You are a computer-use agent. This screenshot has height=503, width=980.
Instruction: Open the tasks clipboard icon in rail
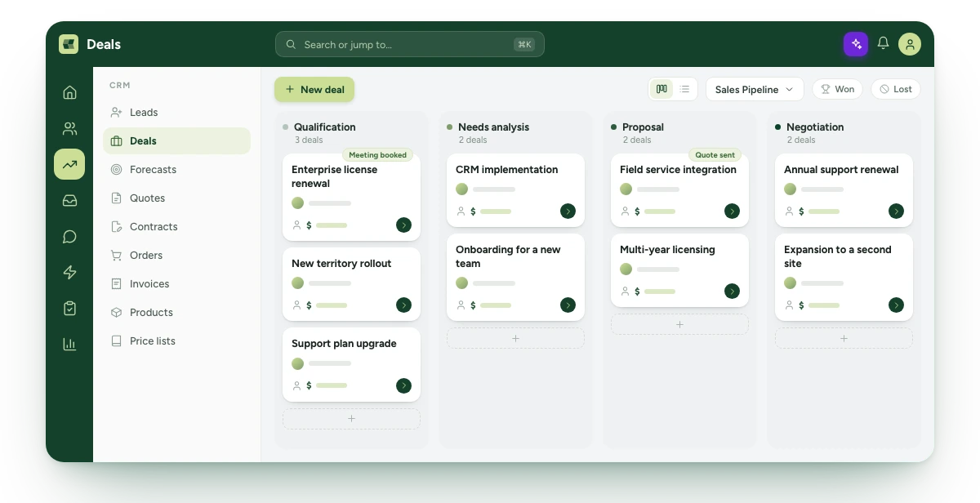point(69,308)
